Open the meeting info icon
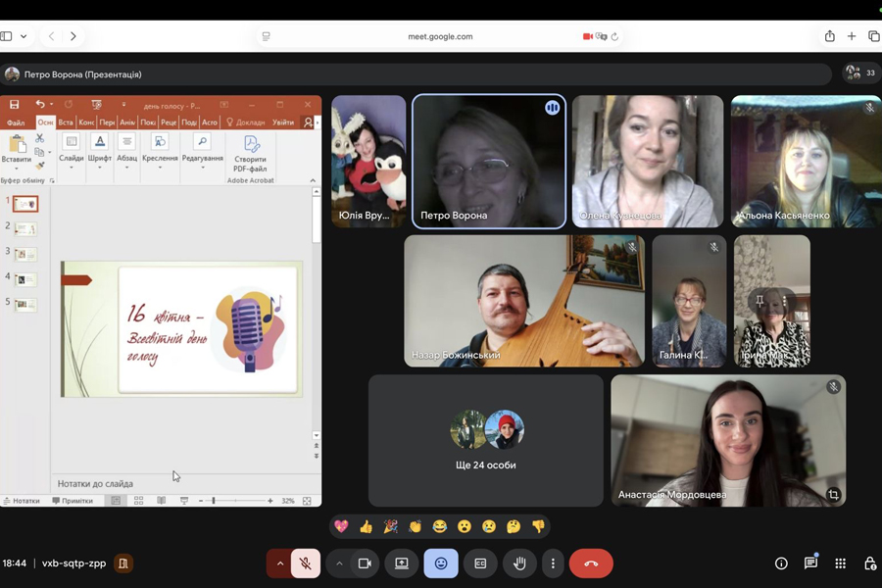Viewport: 882px width, 588px height. tap(781, 563)
